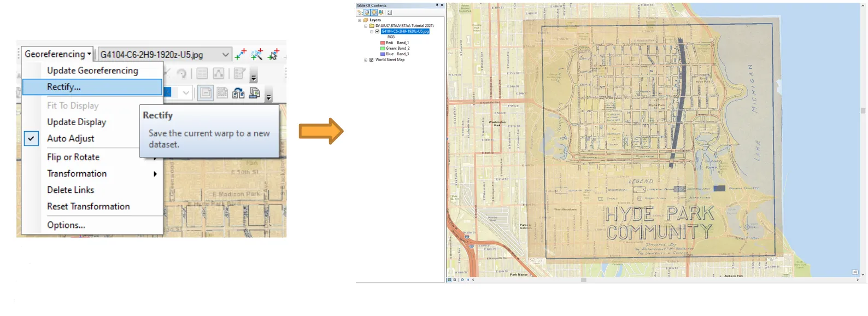Toggle World Street Map layer visibility checkbox
The height and width of the screenshot is (316, 868).
pos(371,60)
